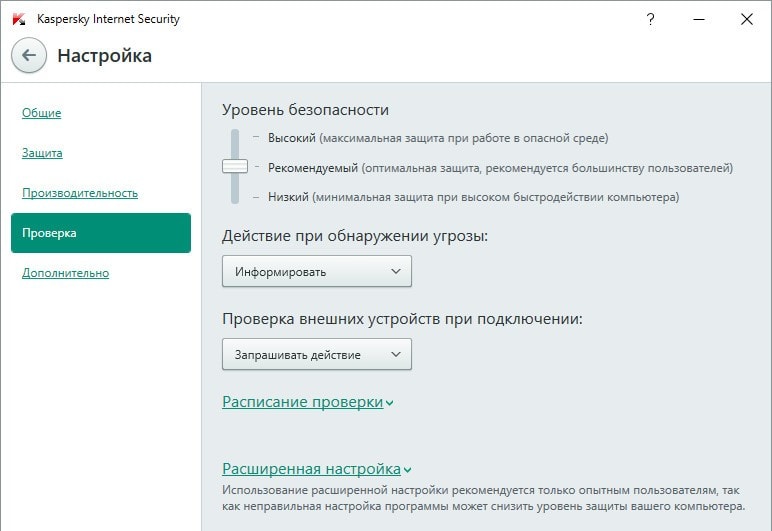
Task: Click the security level slider handle
Action: tap(235, 167)
